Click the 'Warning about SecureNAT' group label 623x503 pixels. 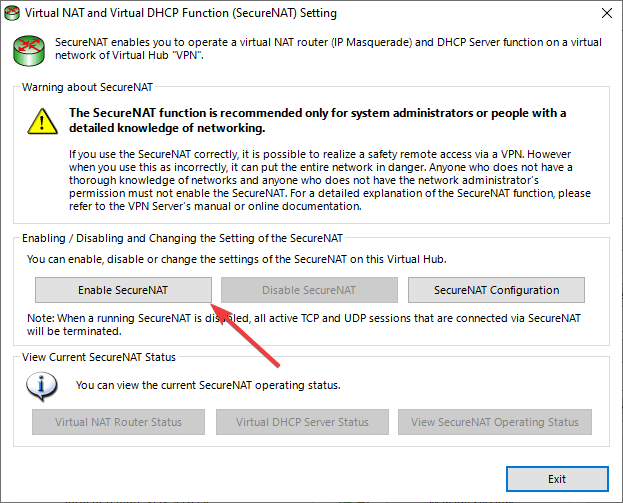point(88,88)
